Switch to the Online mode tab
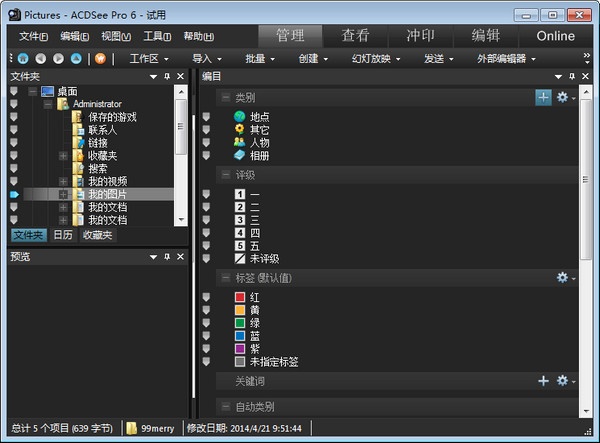Screen dimensions: 600x443 556,36
